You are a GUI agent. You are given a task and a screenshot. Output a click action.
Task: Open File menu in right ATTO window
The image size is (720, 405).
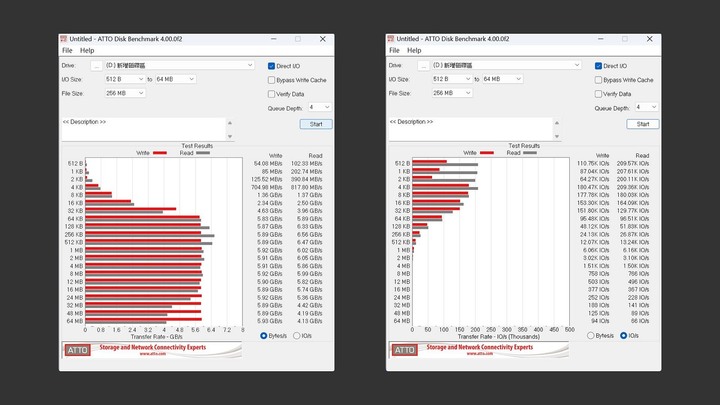point(394,51)
